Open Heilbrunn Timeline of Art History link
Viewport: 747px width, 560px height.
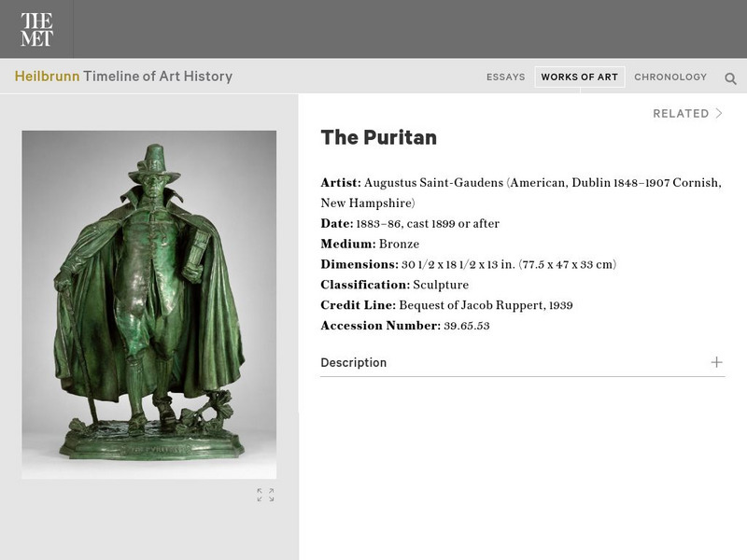click(123, 77)
